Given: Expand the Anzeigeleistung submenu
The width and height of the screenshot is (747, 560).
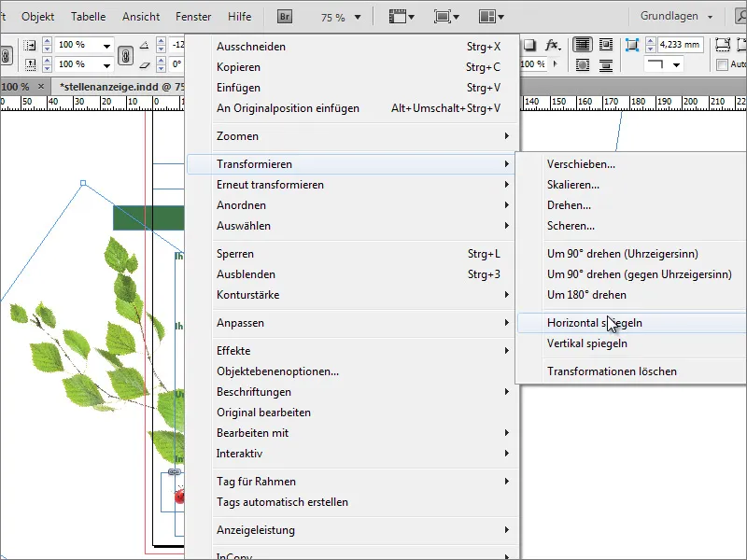Looking at the screenshot, I should (x=352, y=530).
